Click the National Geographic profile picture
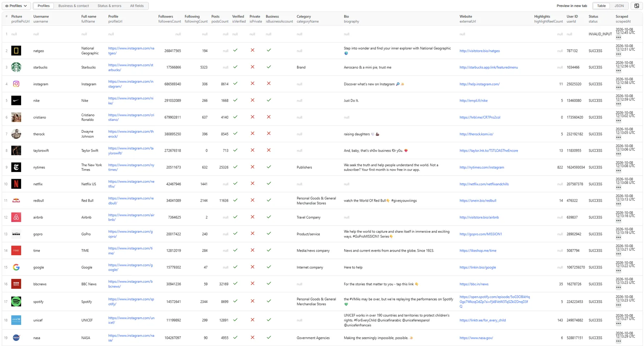The height and width of the screenshot is (346, 644). click(16, 51)
